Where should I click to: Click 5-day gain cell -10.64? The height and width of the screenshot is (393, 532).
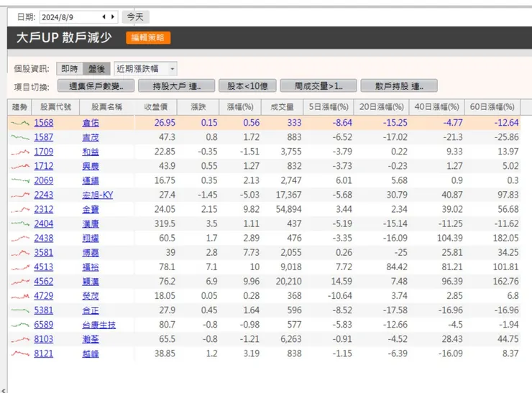pos(339,296)
